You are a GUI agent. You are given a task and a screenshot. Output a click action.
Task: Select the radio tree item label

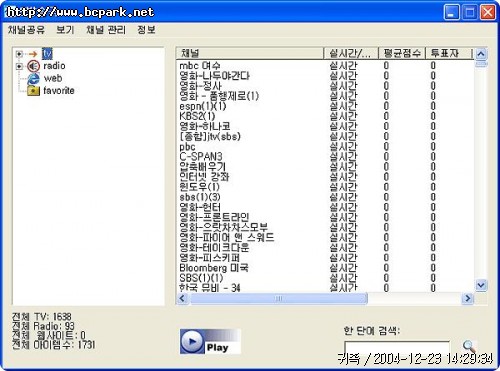click(x=54, y=66)
